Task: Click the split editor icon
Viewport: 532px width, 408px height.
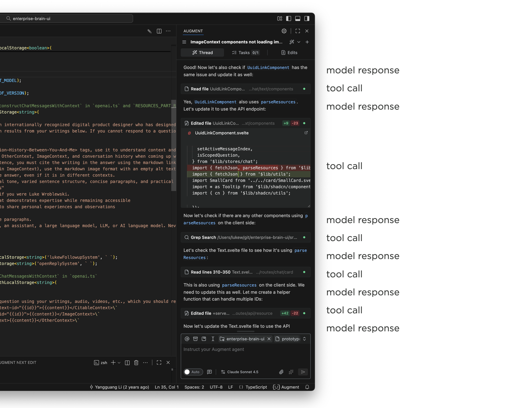Action: [x=159, y=31]
